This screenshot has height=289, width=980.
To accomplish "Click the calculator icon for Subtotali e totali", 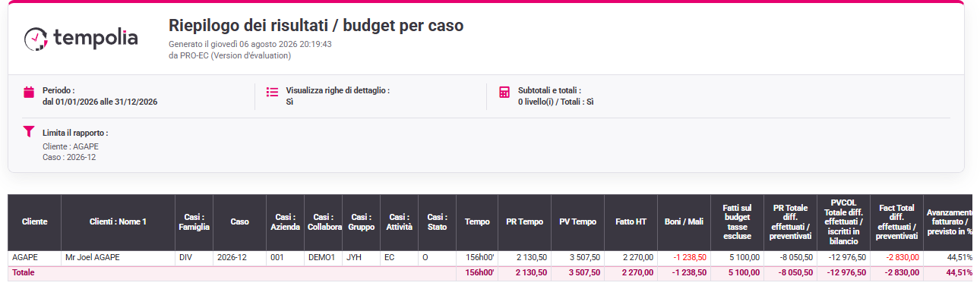I will pos(504,92).
